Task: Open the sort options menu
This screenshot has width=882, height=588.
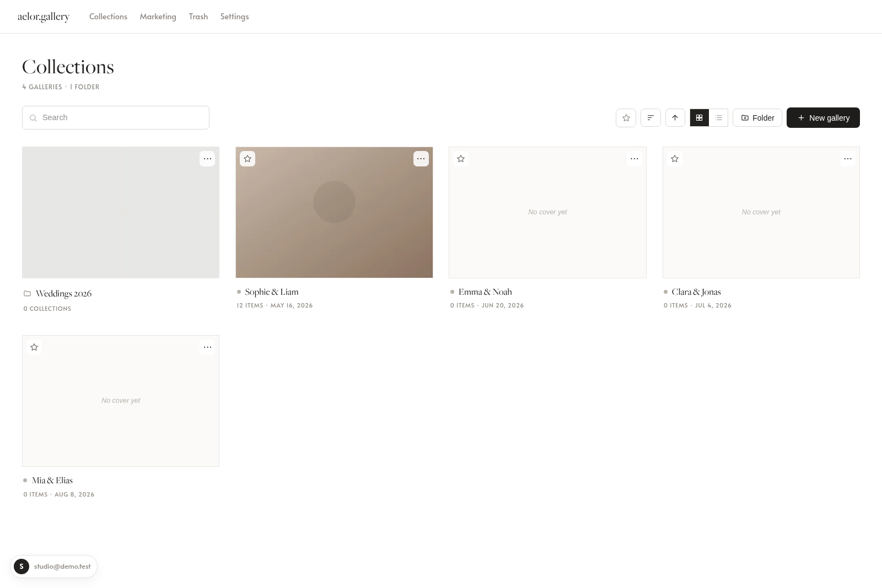Action: point(650,117)
